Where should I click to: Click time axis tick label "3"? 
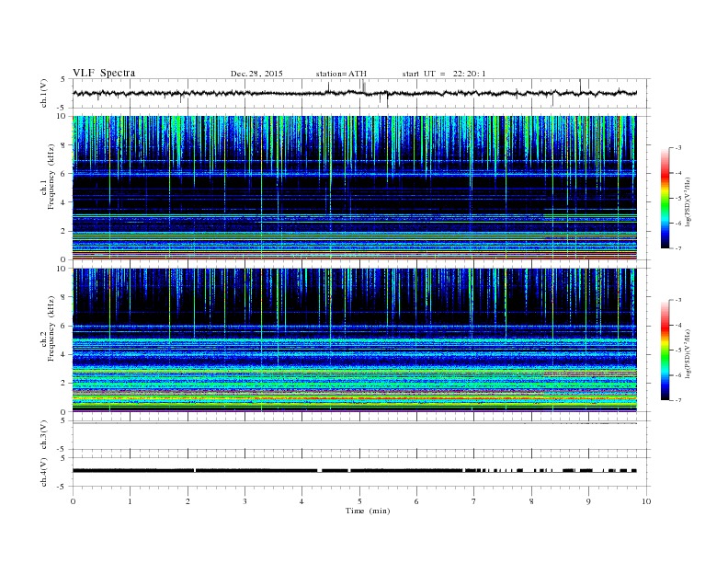click(x=245, y=501)
